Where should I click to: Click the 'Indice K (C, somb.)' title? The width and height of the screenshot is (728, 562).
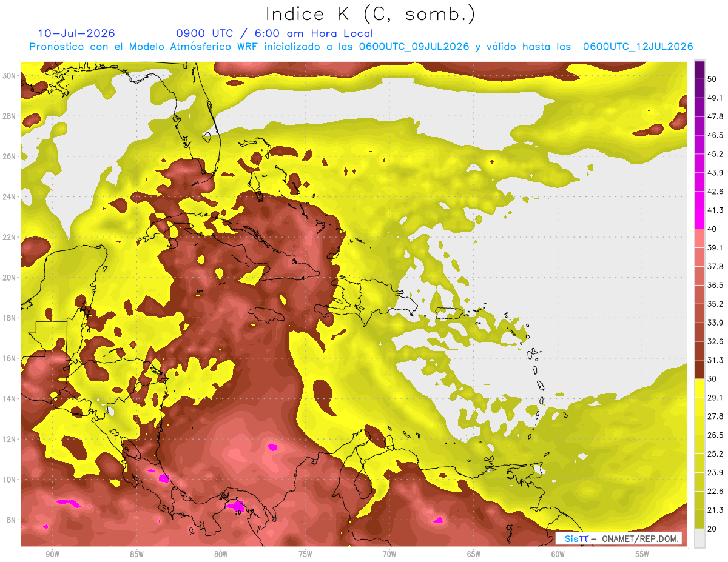point(371,14)
